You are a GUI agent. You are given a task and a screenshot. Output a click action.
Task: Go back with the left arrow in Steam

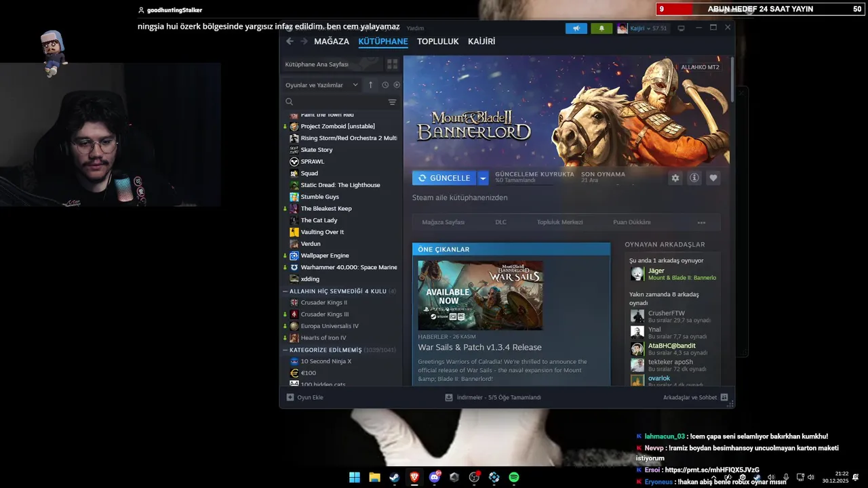(290, 41)
